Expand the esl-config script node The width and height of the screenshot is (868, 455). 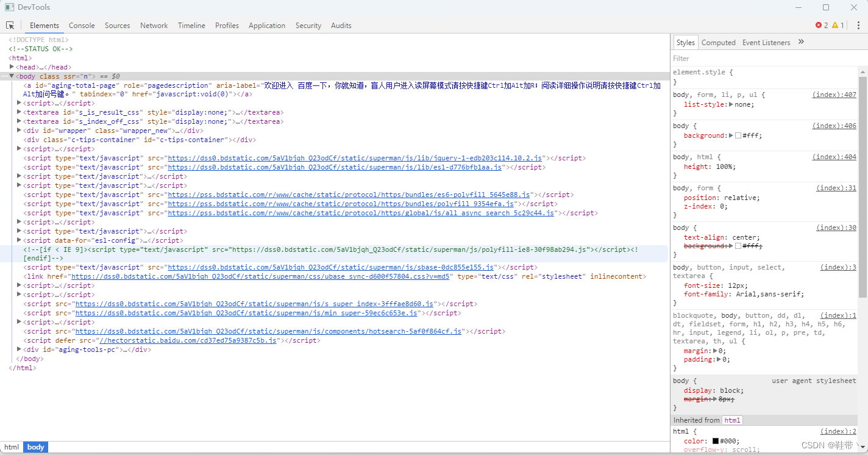pos(19,240)
